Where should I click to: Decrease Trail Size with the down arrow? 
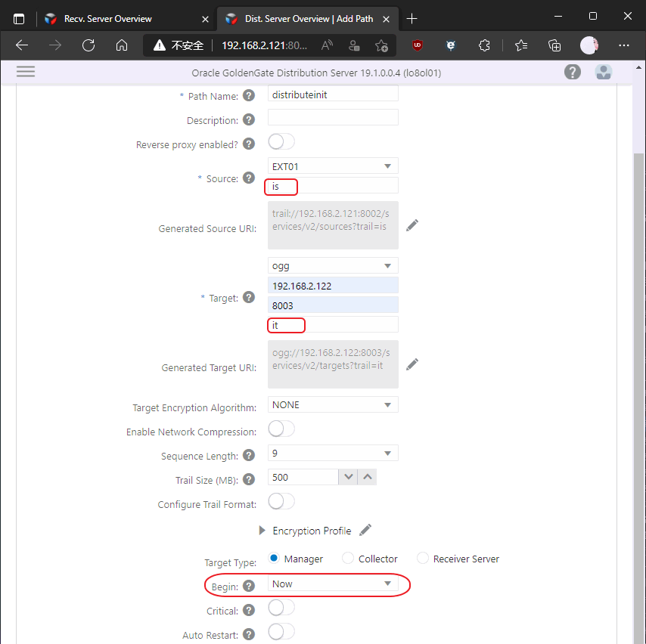point(348,477)
